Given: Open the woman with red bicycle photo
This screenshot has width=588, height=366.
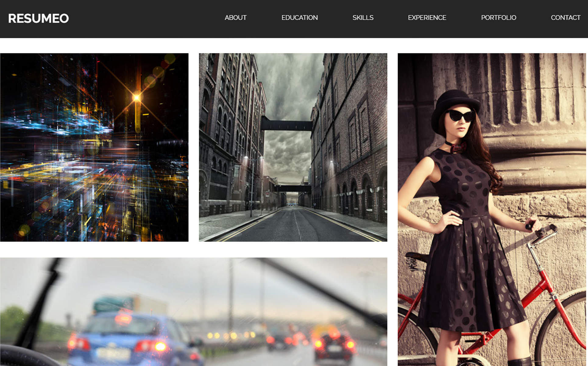Looking at the screenshot, I should click(492, 210).
